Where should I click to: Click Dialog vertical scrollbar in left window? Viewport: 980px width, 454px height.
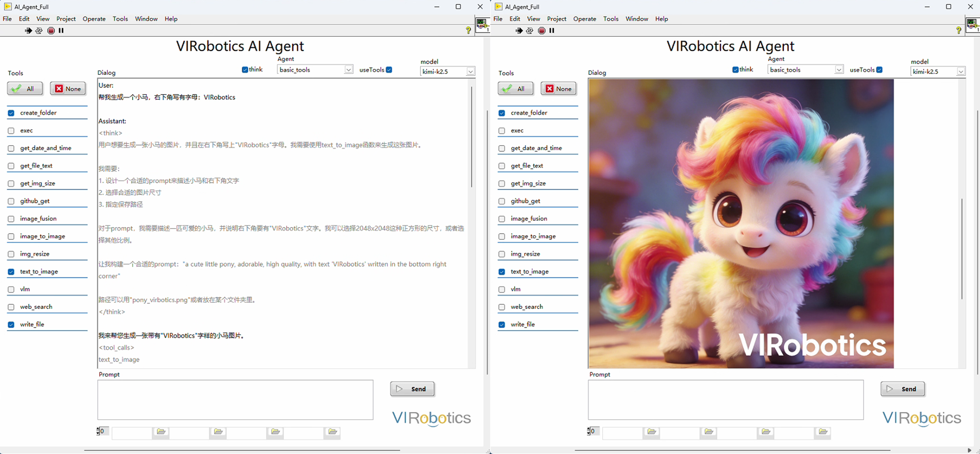coord(471,137)
